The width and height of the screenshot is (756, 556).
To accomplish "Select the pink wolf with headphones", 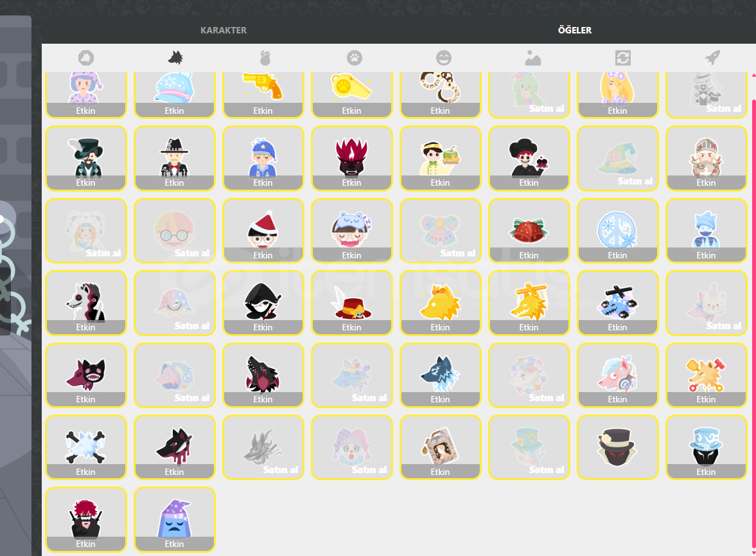I will point(618,375).
